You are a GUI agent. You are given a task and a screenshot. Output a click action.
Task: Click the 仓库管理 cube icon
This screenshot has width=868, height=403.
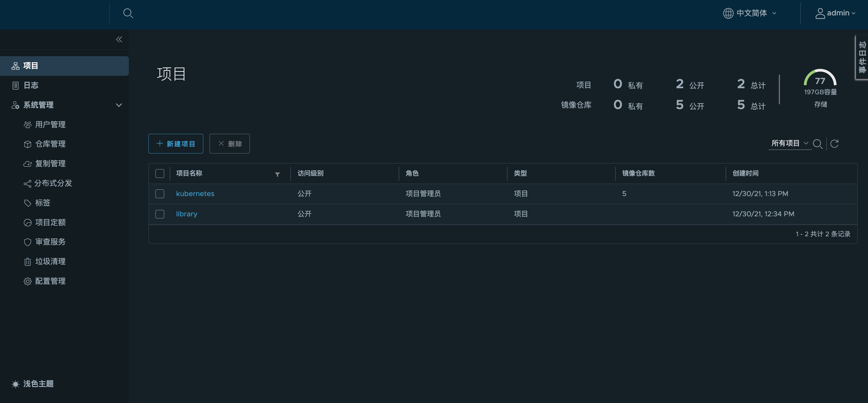28,144
